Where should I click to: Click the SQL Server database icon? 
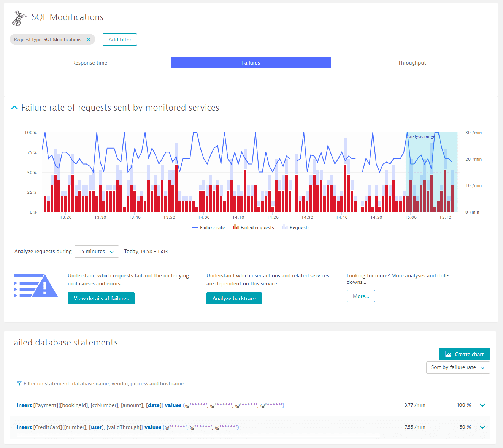pos(19,18)
